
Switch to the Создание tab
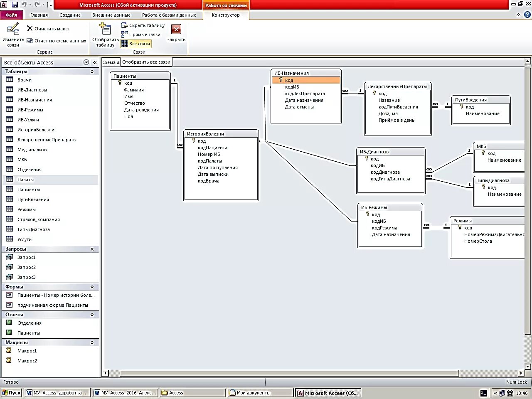pyautogui.click(x=70, y=15)
